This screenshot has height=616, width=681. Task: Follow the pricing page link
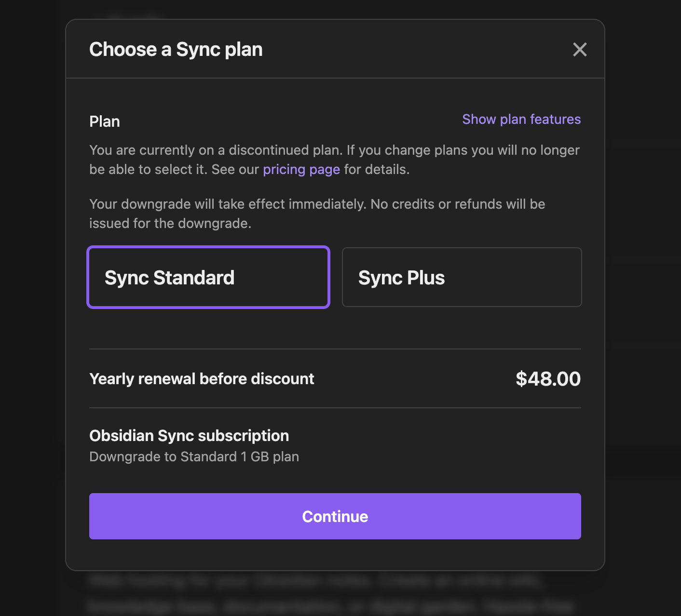point(301,170)
